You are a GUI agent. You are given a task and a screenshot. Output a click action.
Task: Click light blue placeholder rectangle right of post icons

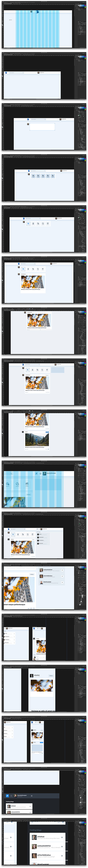[58, 370]
